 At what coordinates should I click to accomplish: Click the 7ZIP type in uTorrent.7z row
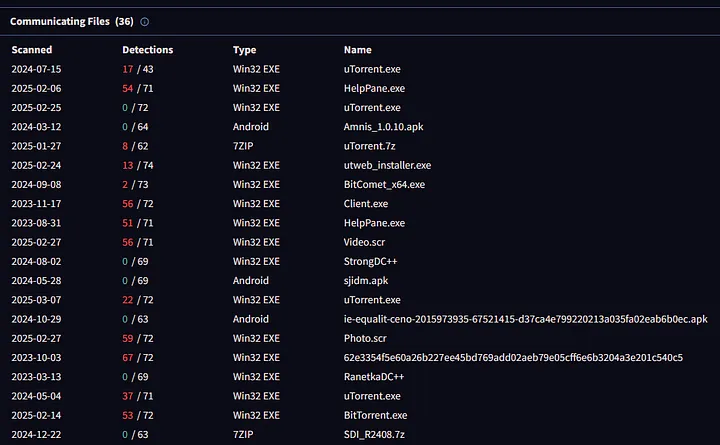click(x=243, y=146)
